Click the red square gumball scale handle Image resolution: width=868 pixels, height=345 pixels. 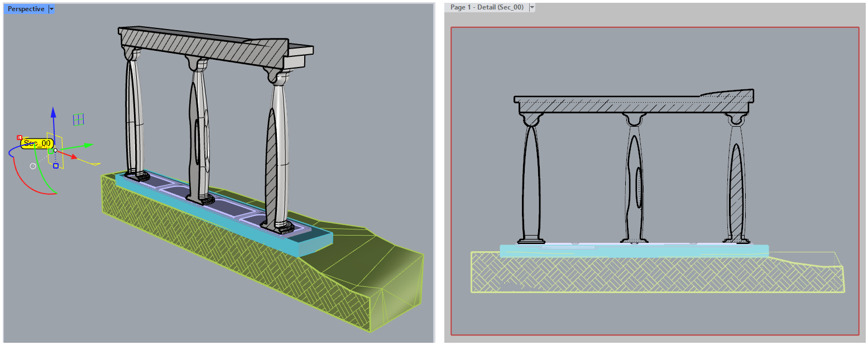click(x=20, y=137)
